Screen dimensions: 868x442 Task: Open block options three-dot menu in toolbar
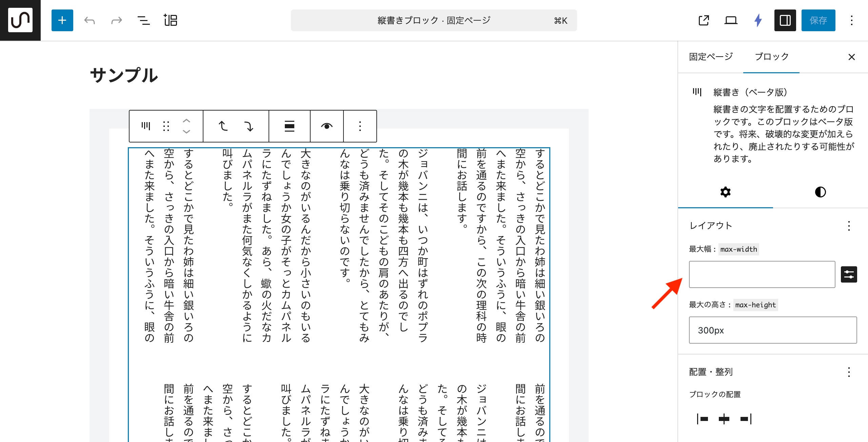[360, 126]
